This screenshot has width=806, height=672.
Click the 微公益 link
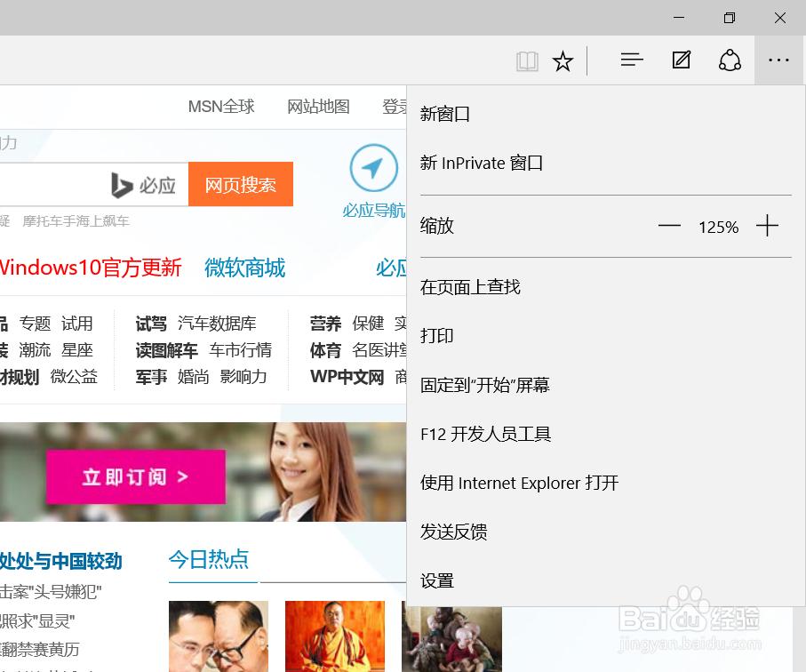coord(74,377)
